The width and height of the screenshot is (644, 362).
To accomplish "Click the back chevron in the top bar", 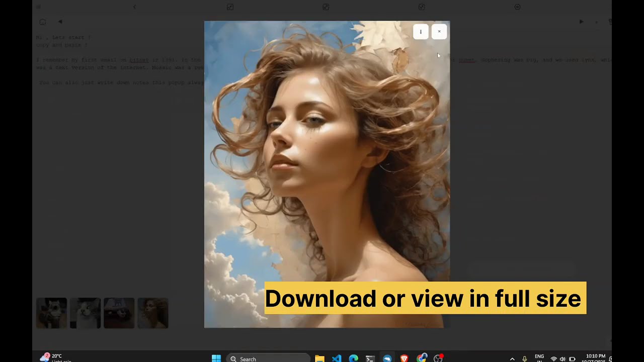I will coord(134,7).
